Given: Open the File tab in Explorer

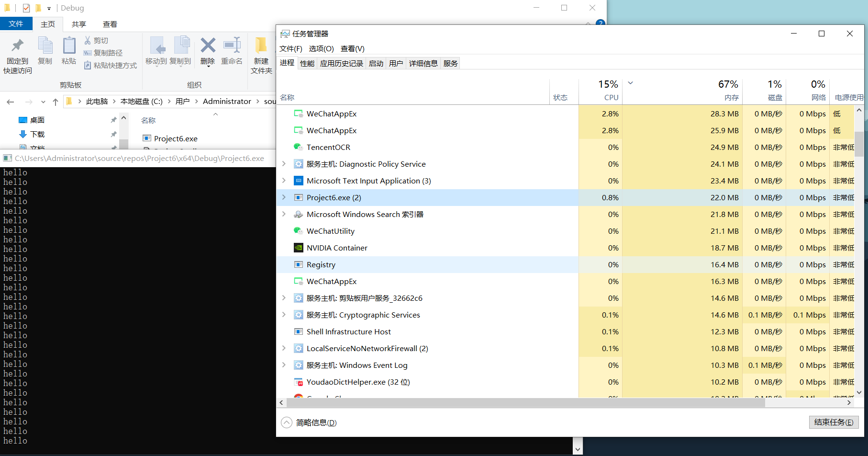Looking at the screenshot, I should (16, 24).
